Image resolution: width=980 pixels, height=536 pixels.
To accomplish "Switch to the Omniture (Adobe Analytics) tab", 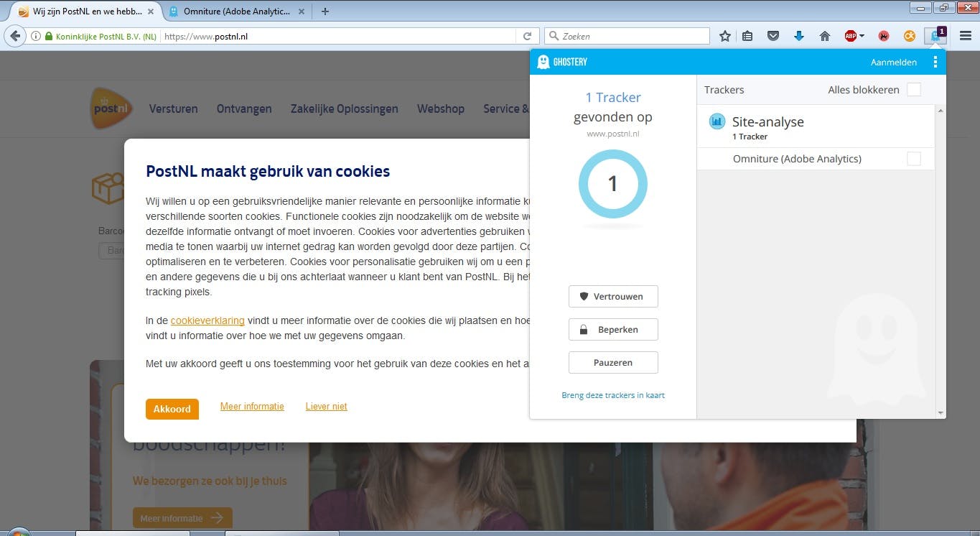I will pos(237,11).
